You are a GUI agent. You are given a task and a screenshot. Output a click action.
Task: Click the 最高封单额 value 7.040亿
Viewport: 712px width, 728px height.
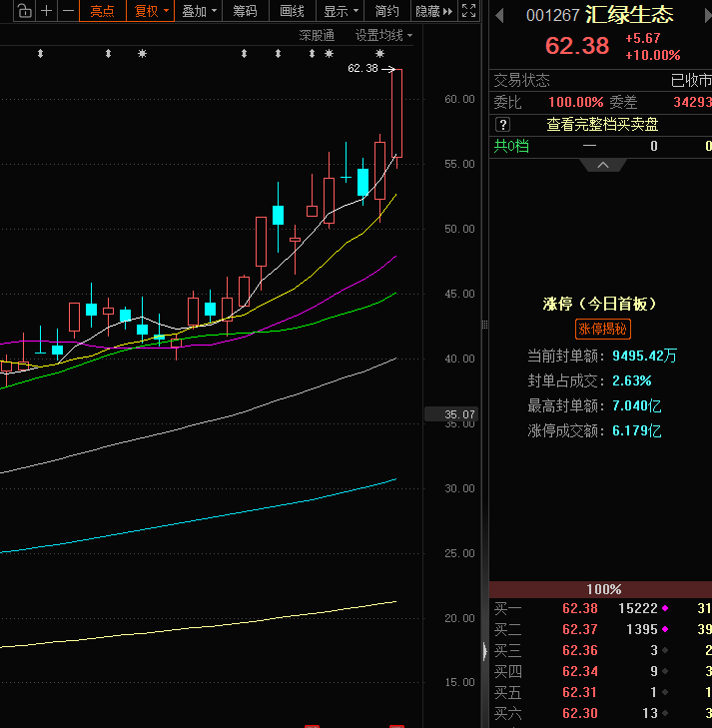636,405
